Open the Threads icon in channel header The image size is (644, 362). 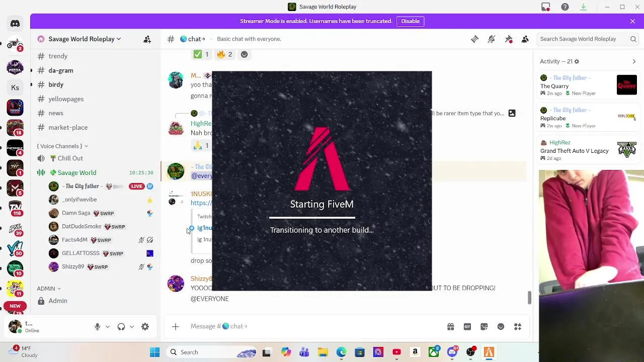[x=474, y=39]
